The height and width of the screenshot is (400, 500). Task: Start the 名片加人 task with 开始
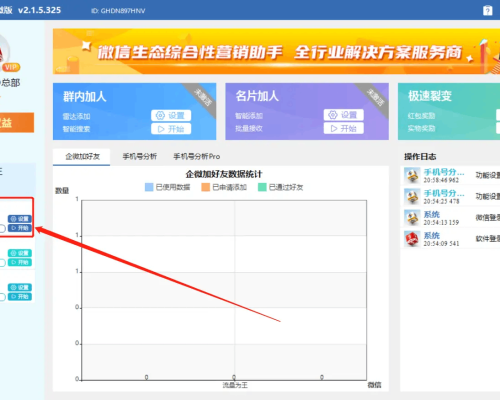pos(344,128)
